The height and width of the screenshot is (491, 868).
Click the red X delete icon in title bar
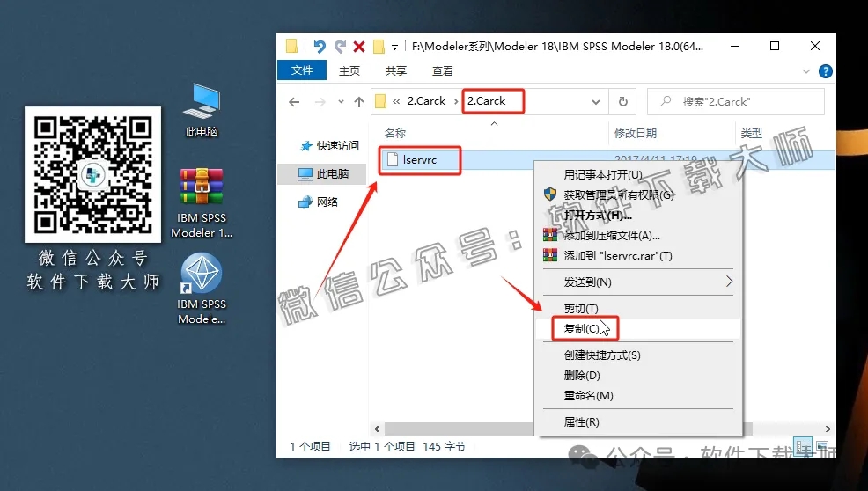click(x=359, y=47)
